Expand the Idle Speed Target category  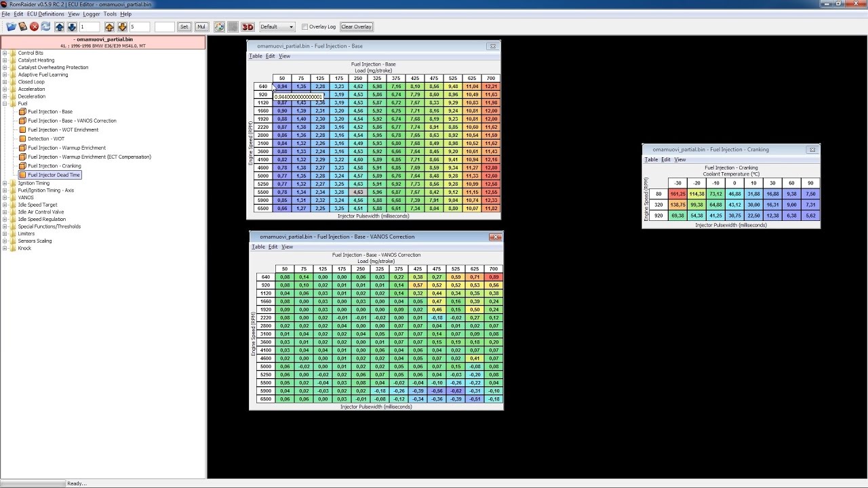[x=5, y=205]
